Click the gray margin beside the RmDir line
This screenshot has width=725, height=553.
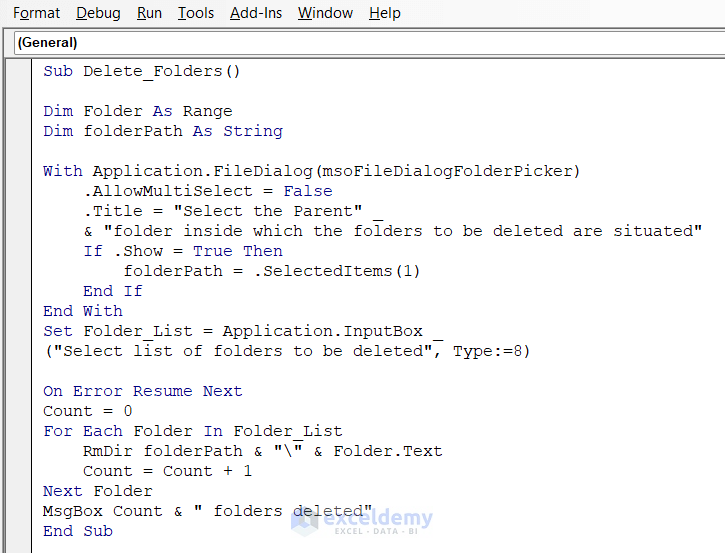click(x=19, y=451)
